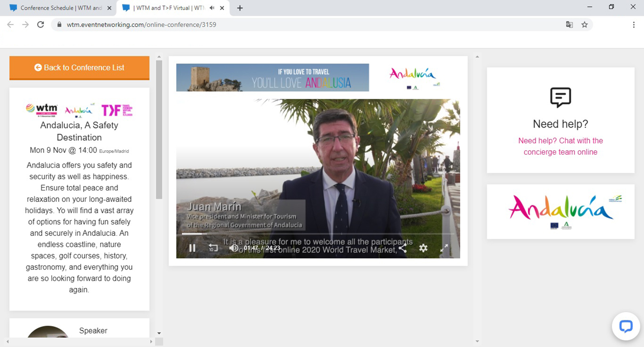Reload the current page
The width and height of the screenshot is (644, 347).
click(41, 25)
